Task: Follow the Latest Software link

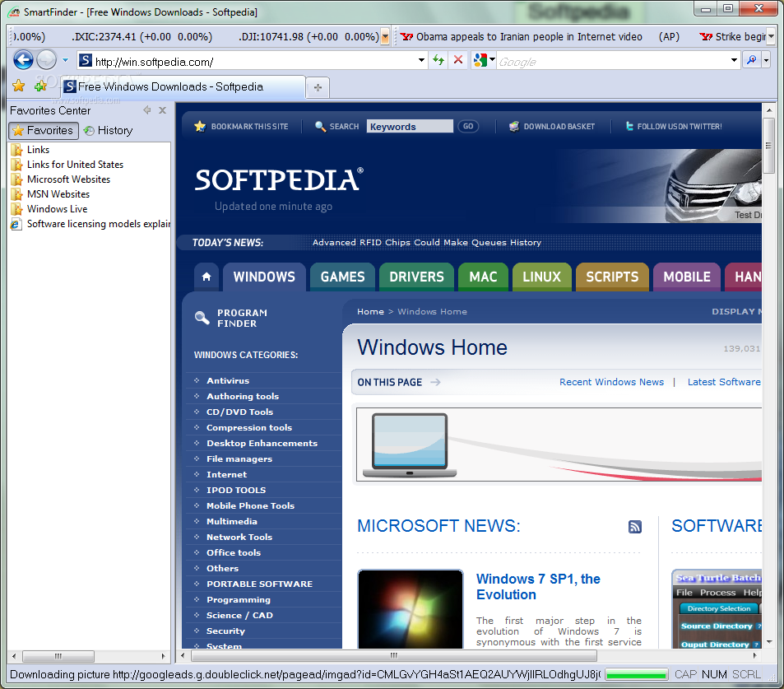Action: point(724,382)
